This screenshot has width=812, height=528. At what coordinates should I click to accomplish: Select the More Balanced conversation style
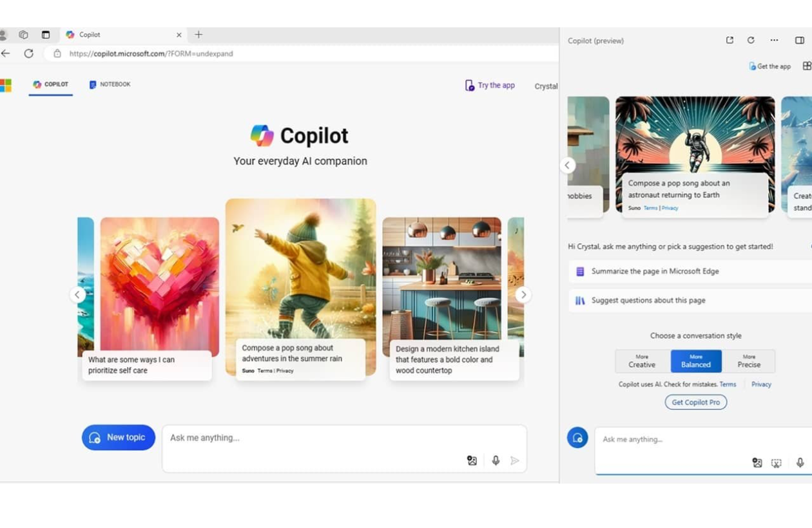pyautogui.click(x=696, y=361)
